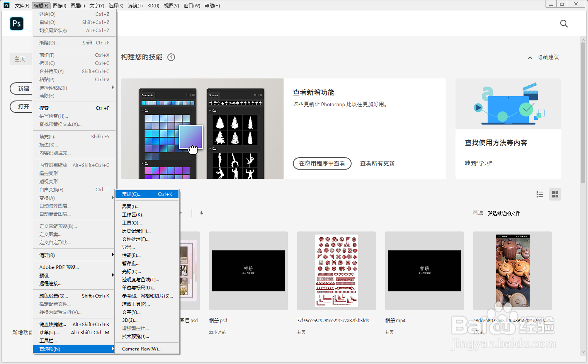The image size is (588, 364).
Task: Click the 打开 button
Action: coord(21,106)
